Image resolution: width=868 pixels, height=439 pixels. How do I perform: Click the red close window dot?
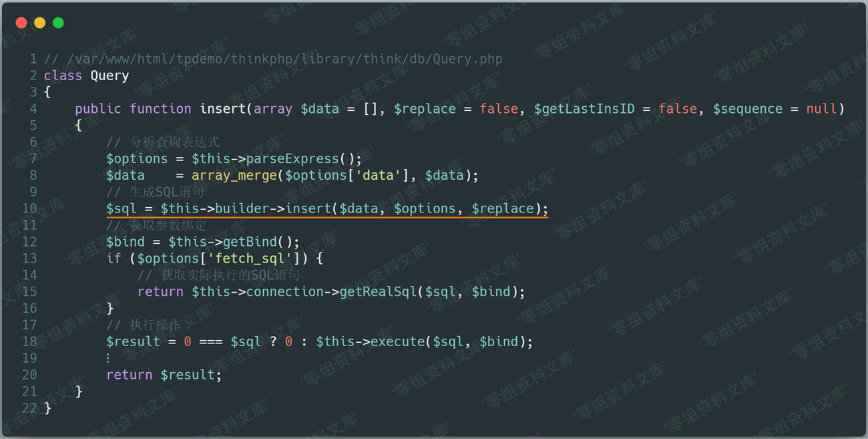tap(21, 23)
